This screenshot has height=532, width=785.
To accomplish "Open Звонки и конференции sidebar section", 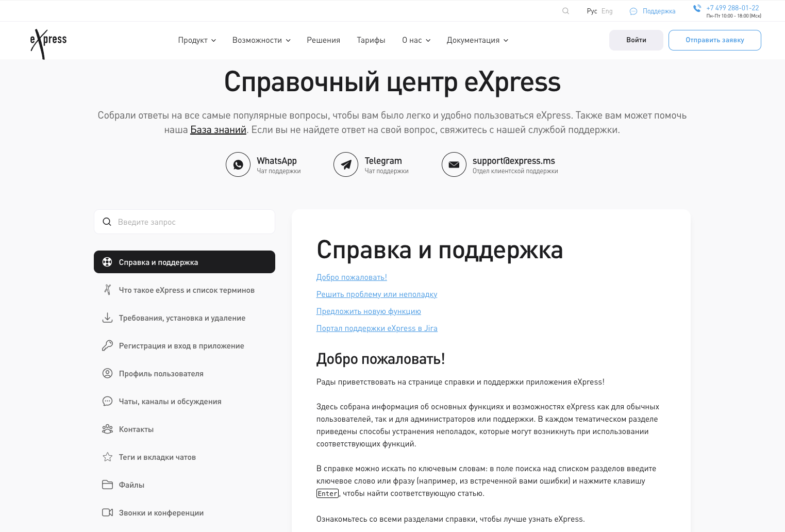I will pyautogui.click(x=161, y=512).
